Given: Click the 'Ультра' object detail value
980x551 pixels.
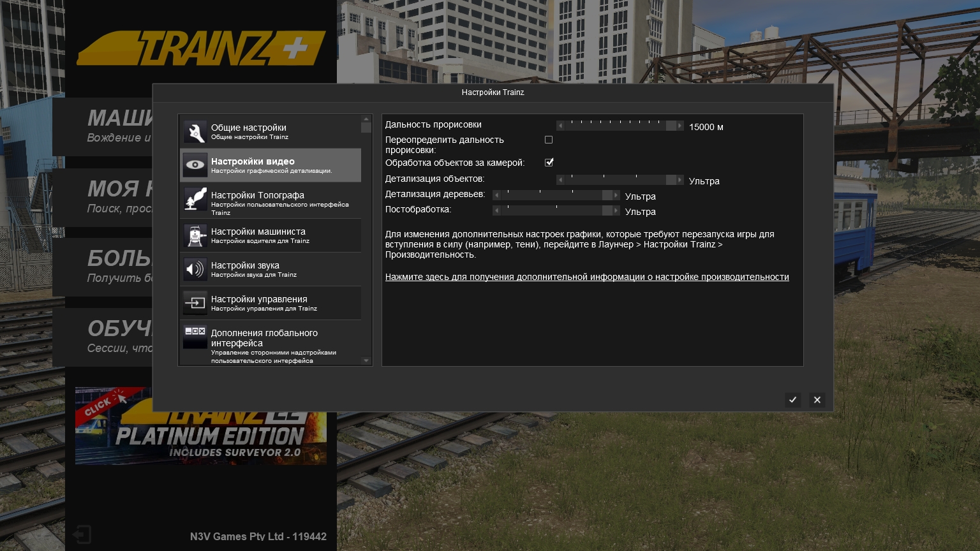Looking at the screenshot, I should 704,181.
